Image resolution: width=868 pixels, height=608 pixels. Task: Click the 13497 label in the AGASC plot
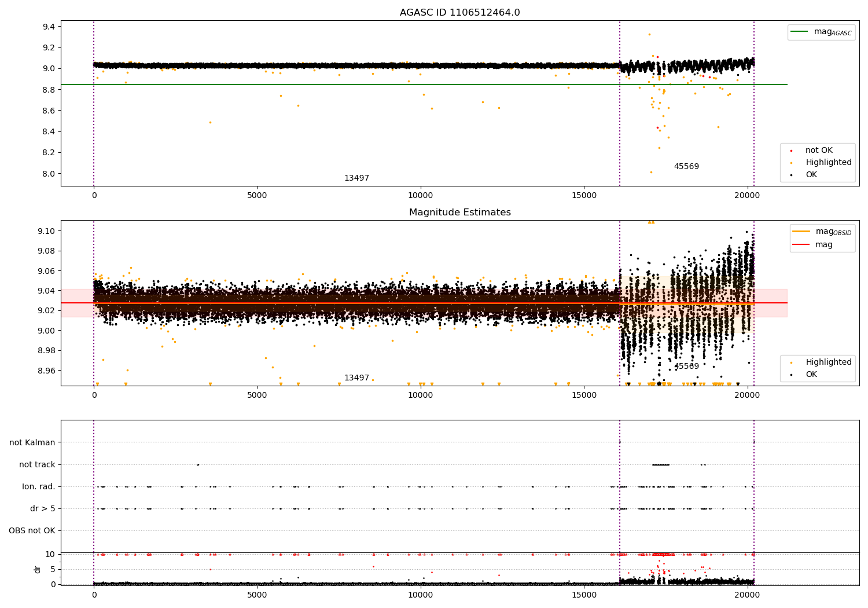coord(356,178)
